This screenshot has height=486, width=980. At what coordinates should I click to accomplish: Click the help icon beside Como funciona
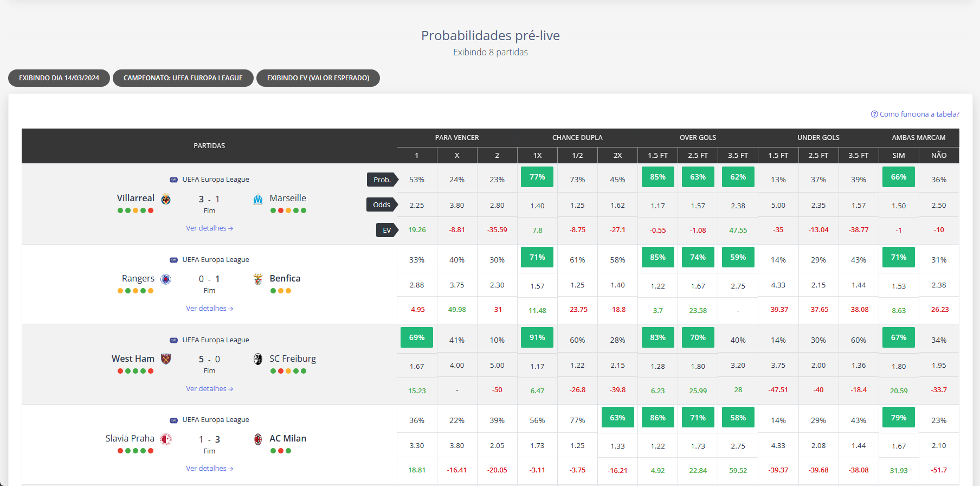874,114
